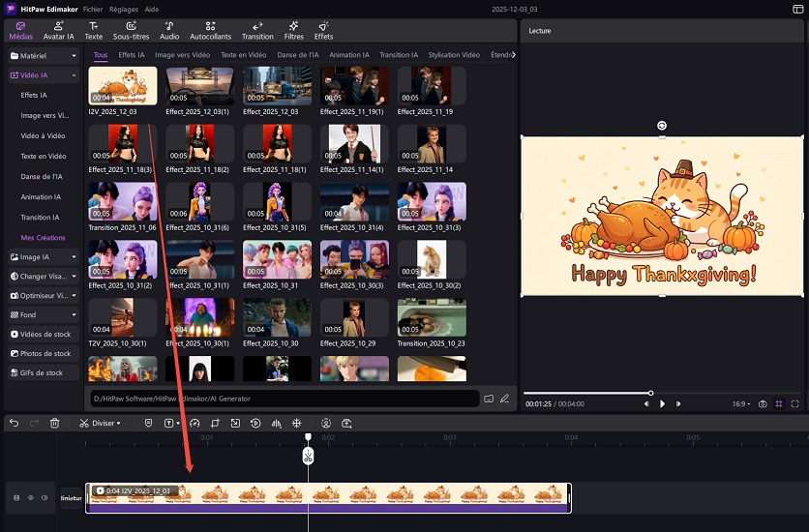Select Mes Créations in sidebar
This screenshot has width=809, height=532.
(x=44, y=237)
